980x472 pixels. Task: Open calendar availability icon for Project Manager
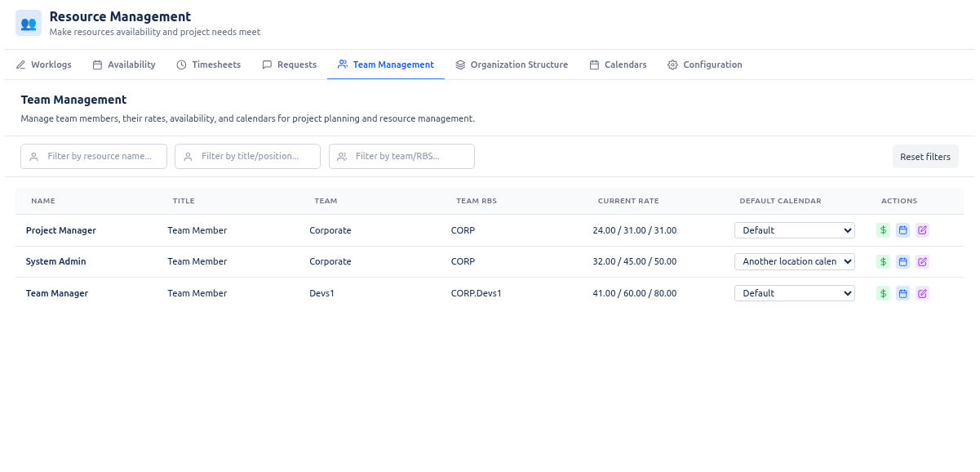(x=902, y=230)
